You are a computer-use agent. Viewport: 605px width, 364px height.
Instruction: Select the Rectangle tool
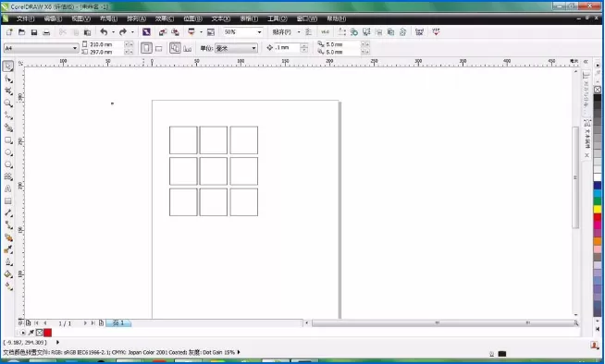pyautogui.click(x=8, y=140)
